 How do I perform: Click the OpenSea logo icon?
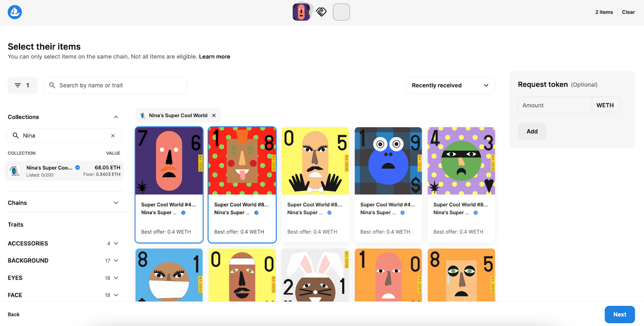click(15, 12)
